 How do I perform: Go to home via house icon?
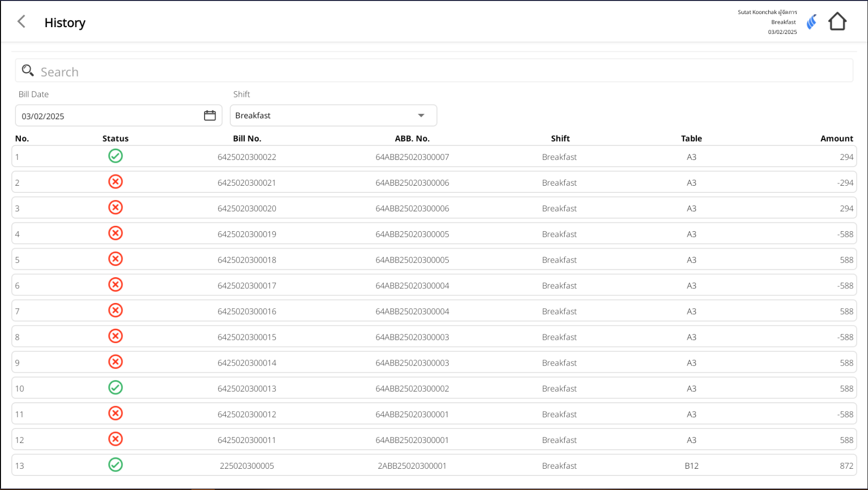(837, 22)
